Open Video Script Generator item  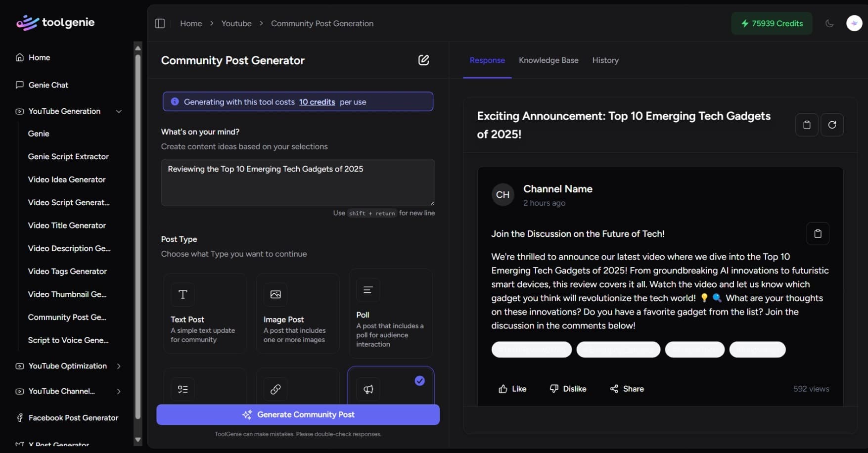point(69,202)
